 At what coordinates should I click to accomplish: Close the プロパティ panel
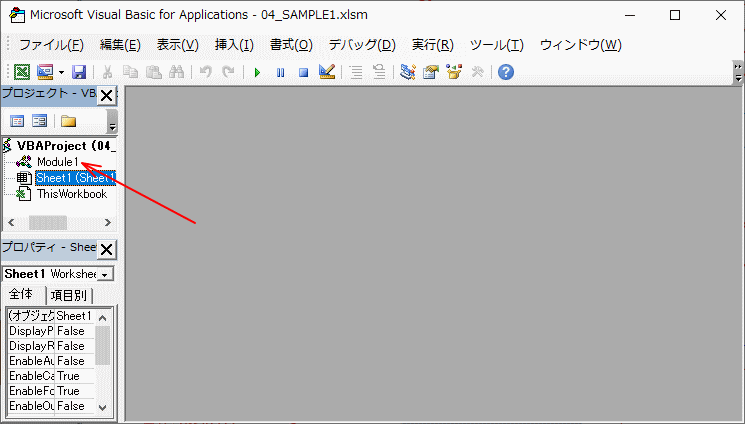click(106, 250)
